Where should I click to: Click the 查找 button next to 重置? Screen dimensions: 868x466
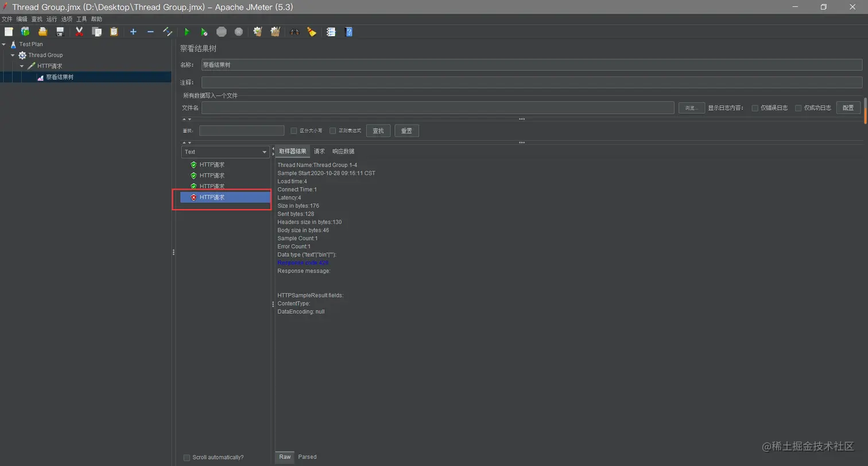coord(378,131)
